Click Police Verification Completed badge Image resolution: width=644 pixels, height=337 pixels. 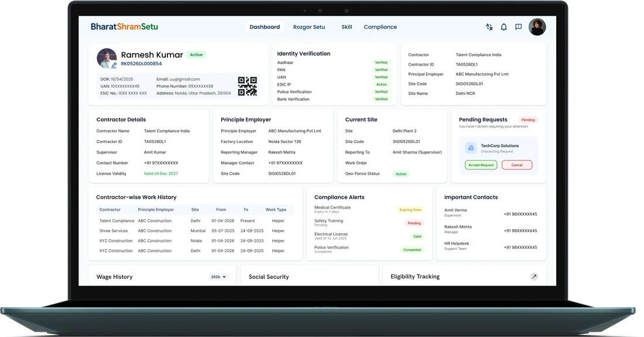(x=412, y=250)
